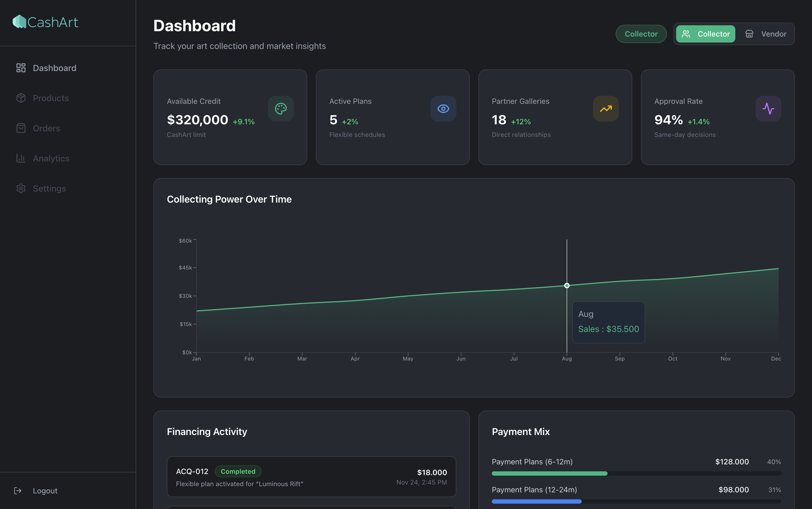The image size is (812, 509).
Task: Select the Aug data point on the chart
Action: click(567, 285)
